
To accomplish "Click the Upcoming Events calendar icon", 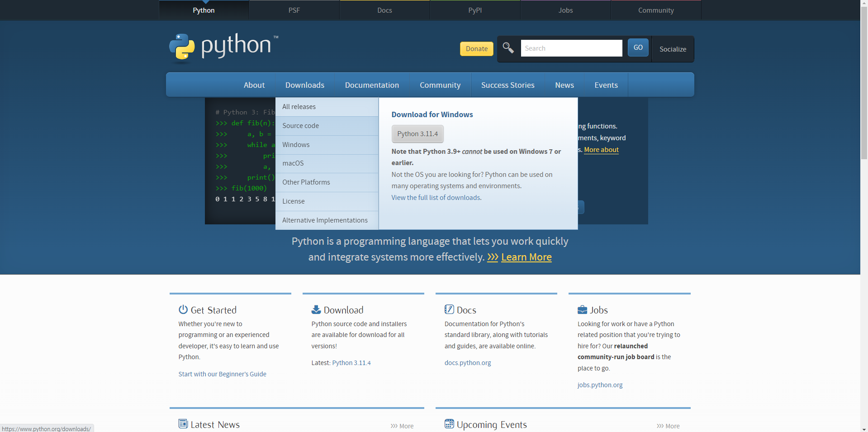I will tap(449, 424).
